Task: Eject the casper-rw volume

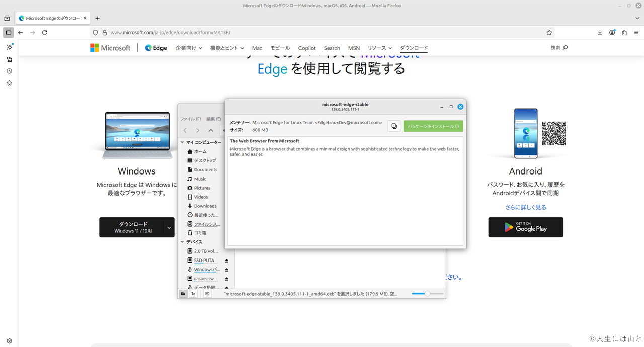Action: click(226, 279)
